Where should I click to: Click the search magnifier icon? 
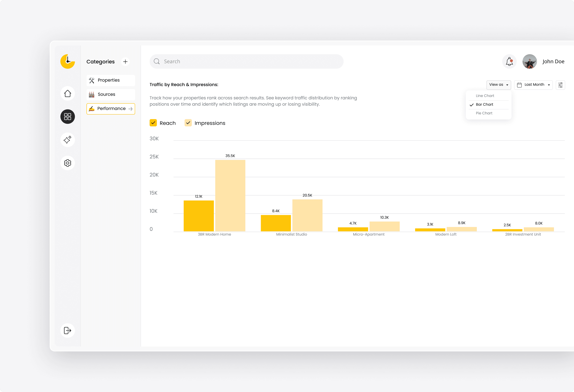coord(157,61)
